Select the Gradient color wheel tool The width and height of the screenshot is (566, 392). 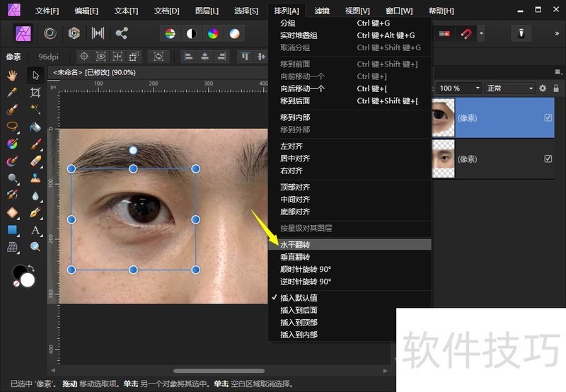click(x=12, y=144)
